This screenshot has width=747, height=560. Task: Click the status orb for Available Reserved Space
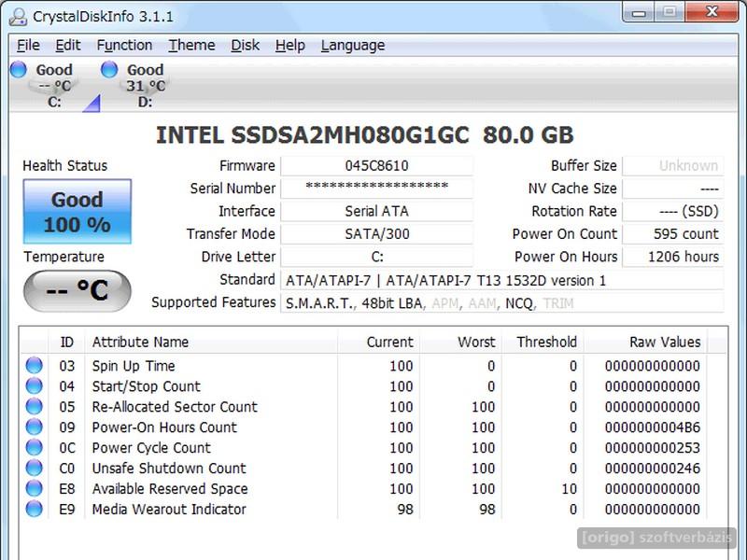point(34,488)
